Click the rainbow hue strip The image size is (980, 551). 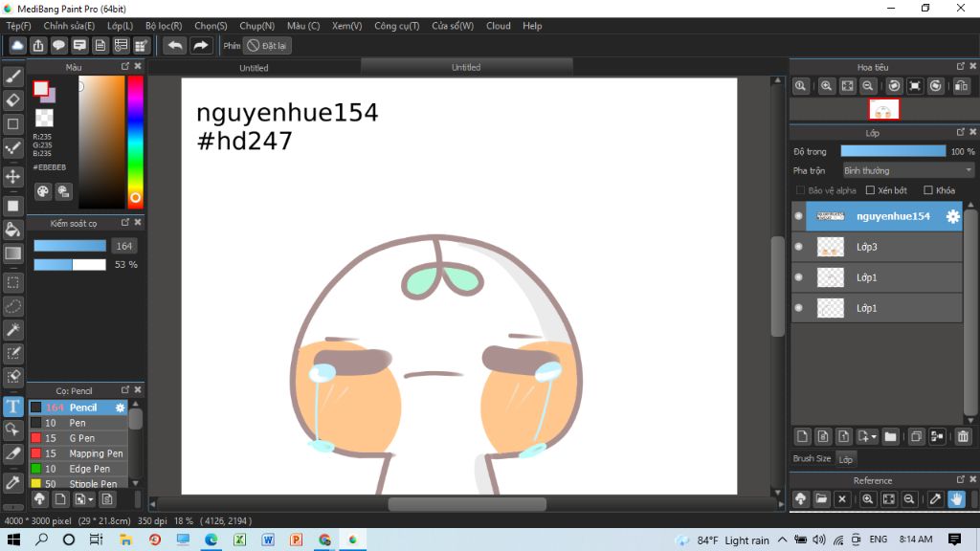(135, 143)
